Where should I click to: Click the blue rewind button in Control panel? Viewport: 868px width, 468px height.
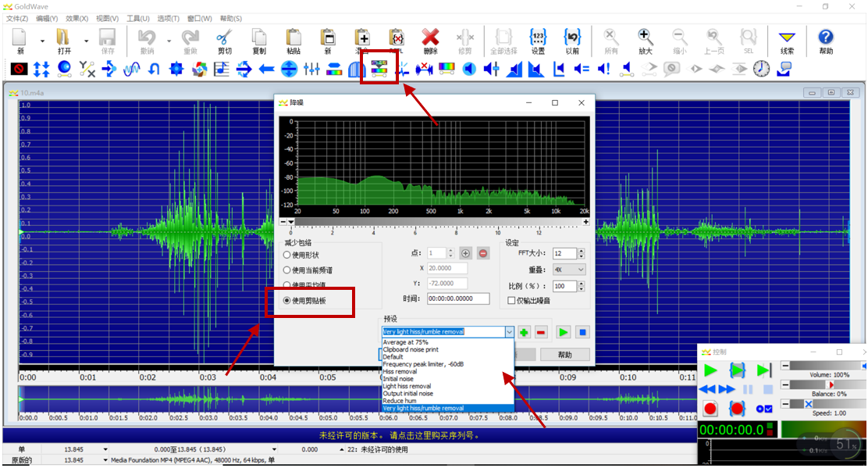click(x=706, y=389)
